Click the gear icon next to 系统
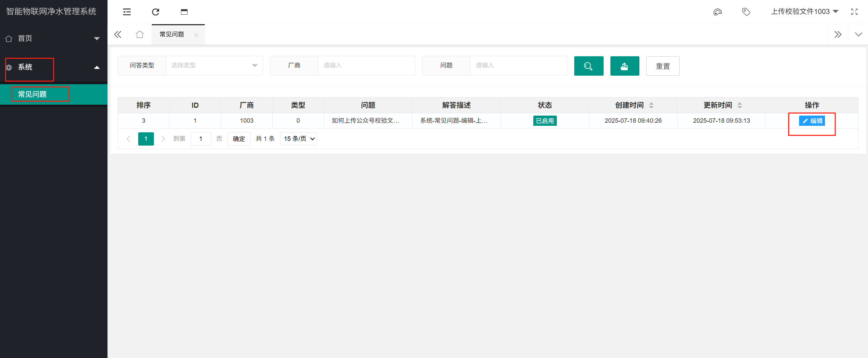The height and width of the screenshot is (358, 868). (9, 68)
